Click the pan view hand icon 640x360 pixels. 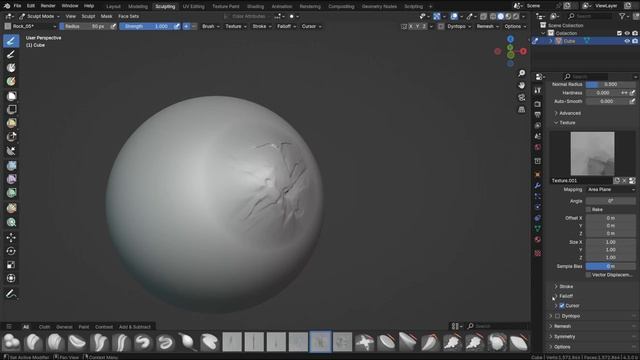coord(522,85)
